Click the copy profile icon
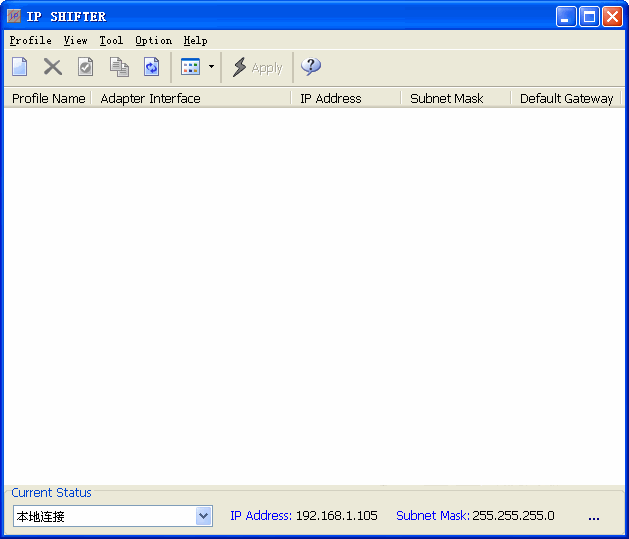The width and height of the screenshot is (629, 539). pyautogui.click(x=119, y=67)
